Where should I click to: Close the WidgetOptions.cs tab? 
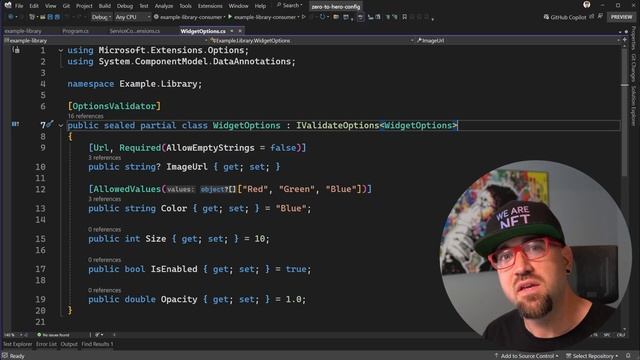[240, 31]
